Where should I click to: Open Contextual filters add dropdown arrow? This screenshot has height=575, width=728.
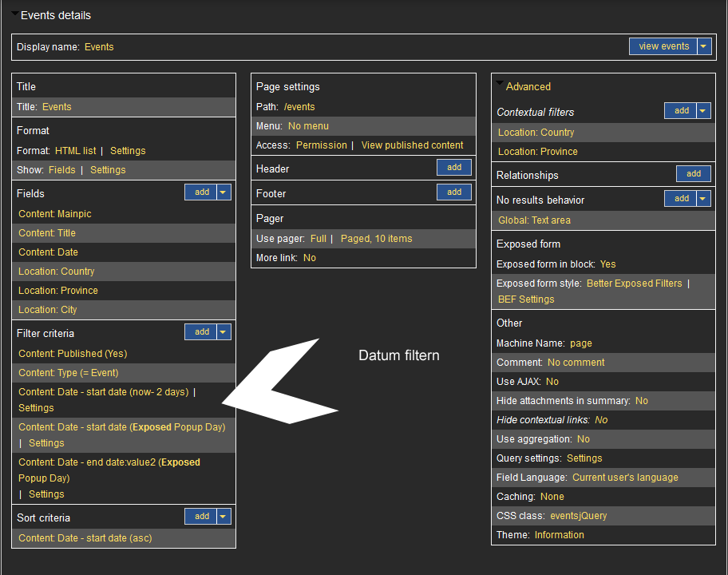pos(703,111)
